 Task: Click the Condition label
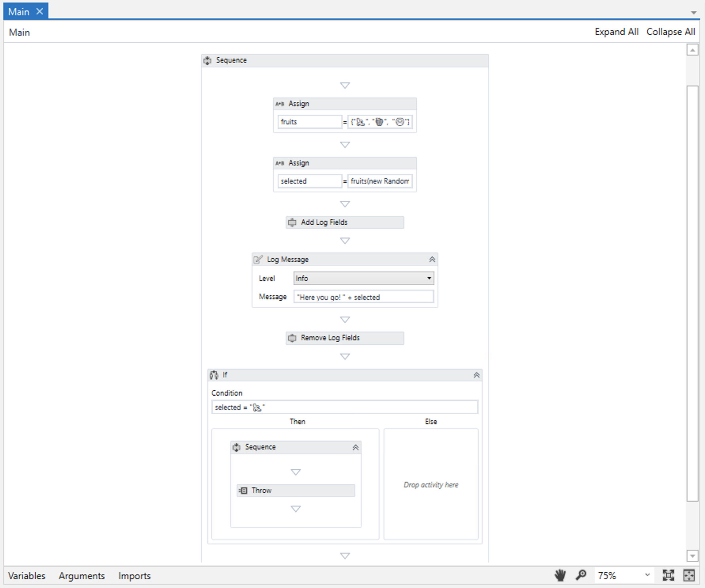227,393
